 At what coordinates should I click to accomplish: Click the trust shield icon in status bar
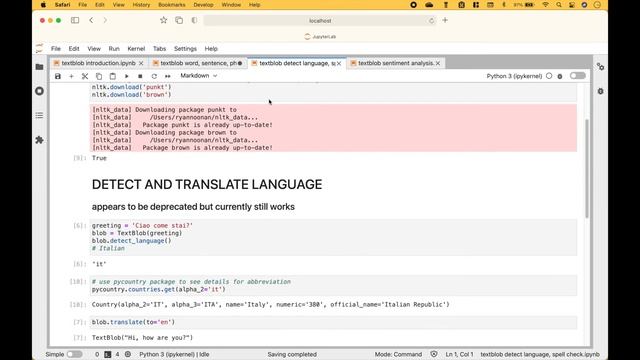click(434, 354)
